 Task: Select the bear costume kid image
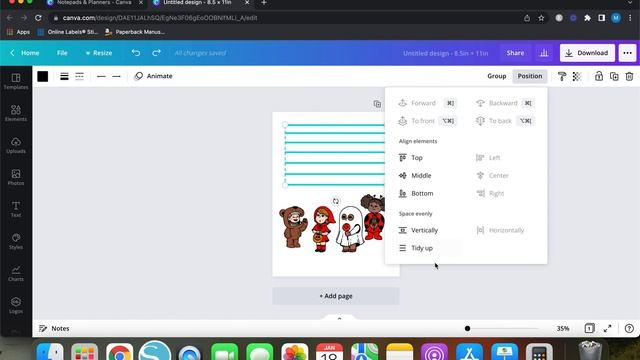[293, 227]
